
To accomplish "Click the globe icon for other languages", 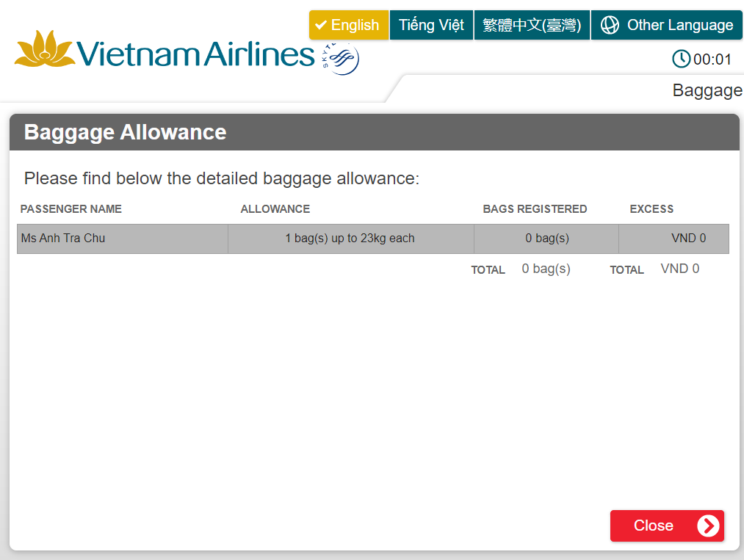I will (610, 25).
